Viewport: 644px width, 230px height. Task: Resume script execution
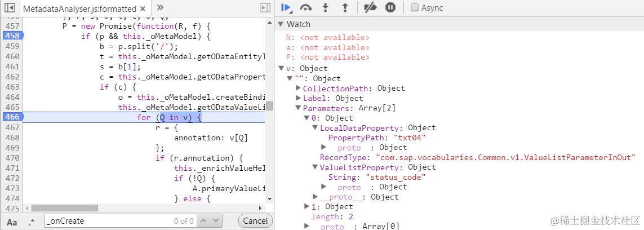pyautogui.click(x=286, y=7)
